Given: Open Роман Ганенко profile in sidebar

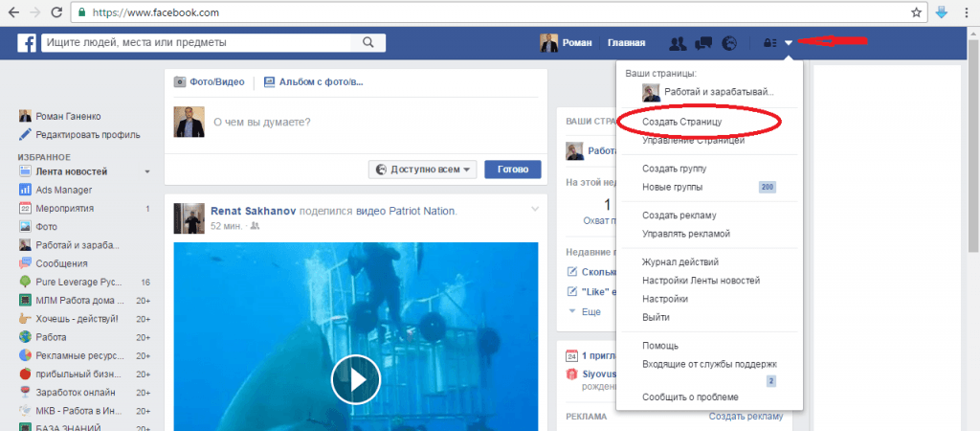Looking at the screenshot, I should click(x=68, y=116).
